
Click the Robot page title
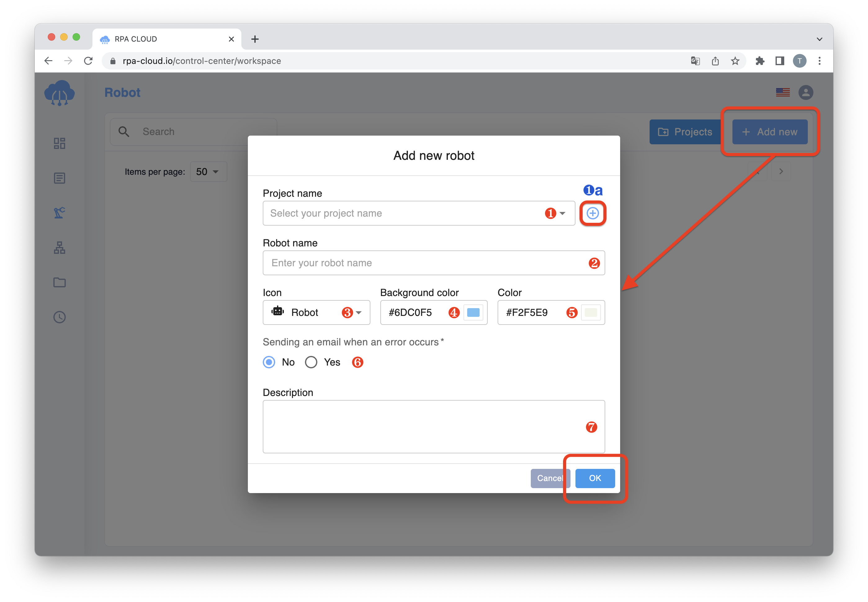tap(122, 92)
